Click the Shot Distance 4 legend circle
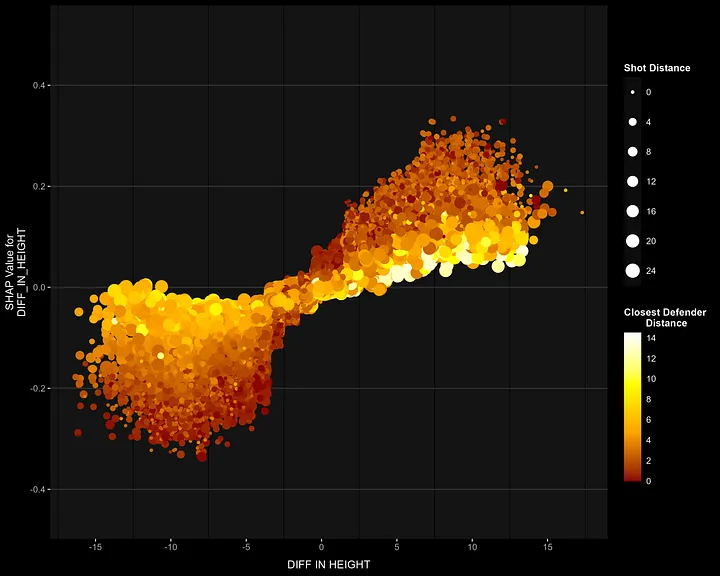Screen dimensions: 720x576 click(633, 122)
